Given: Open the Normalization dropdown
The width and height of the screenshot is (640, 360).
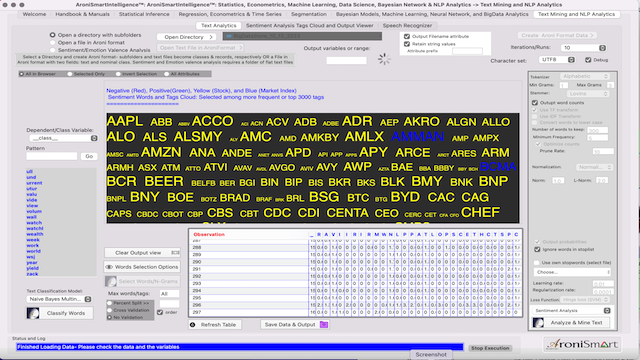Looking at the screenshot, I should (x=594, y=167).
